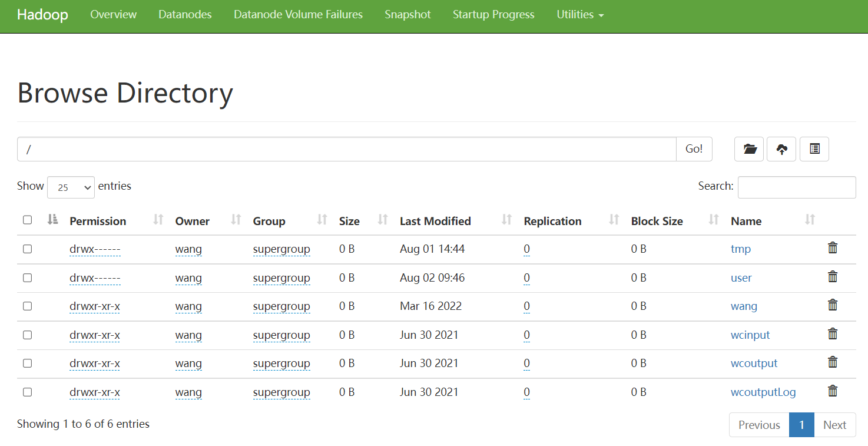The height and width of the screenshot is (446, 868).
Task: Click the user row permission drwx------
Action: pyautogui.click(x=95, y=277)
